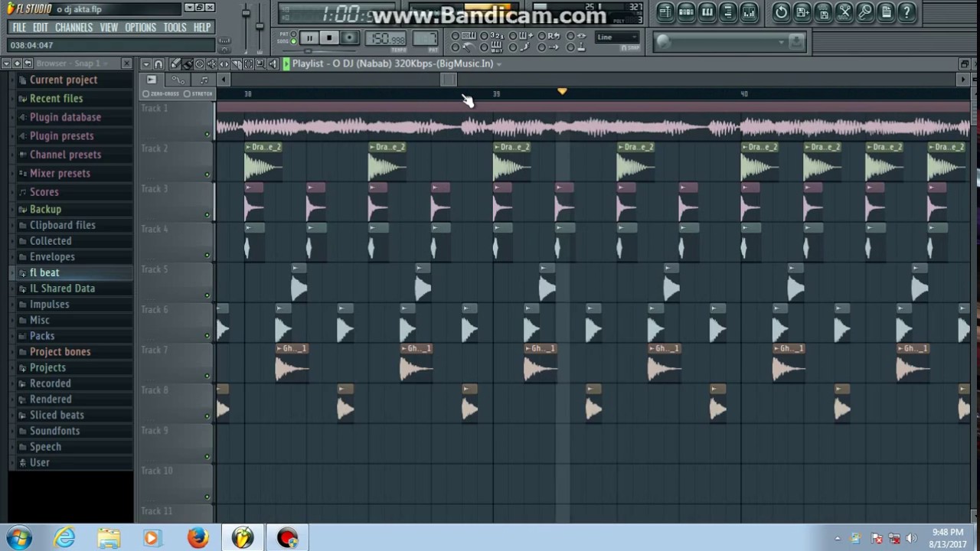The height and width of the screenshot is (551, 980).
Task: Click the render/export floppy icon in top toolbar
Action: 823,11
